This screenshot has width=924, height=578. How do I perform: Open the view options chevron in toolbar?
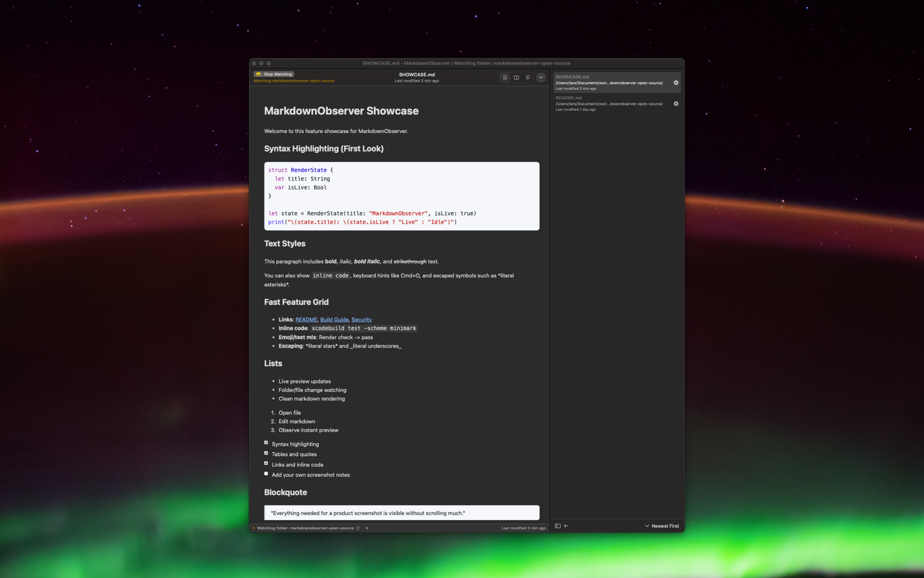coord(541,77)
